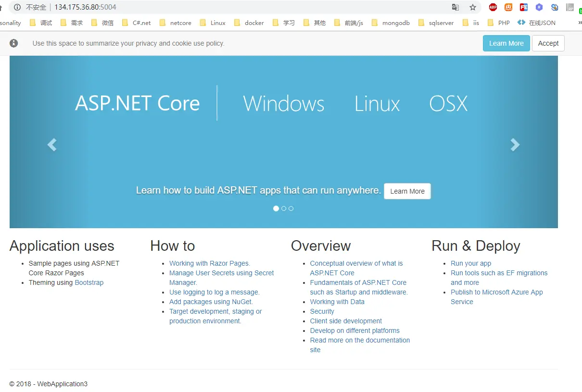Click the '© 2018 - WebApplication3' footer text
This screenshot has width=582, height=392.
pos(49,384)
